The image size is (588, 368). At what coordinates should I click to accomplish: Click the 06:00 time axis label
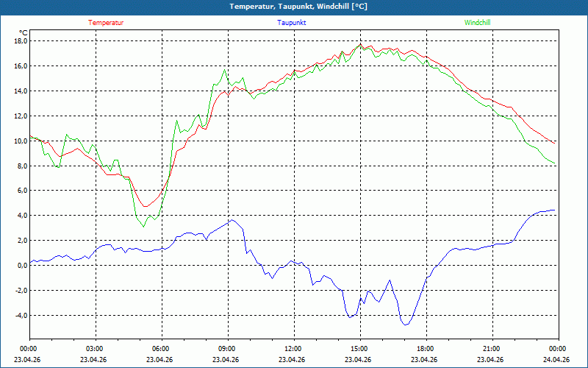[x=162, y=349]
